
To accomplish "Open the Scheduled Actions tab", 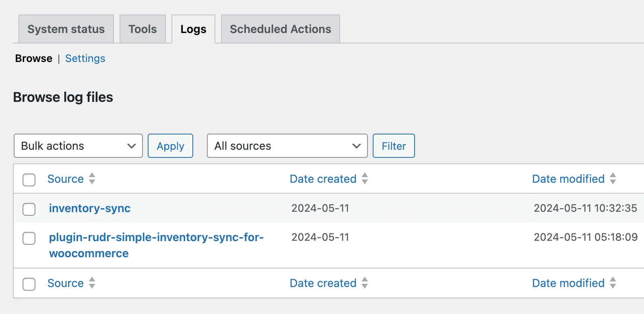I will tap(281, 29).
